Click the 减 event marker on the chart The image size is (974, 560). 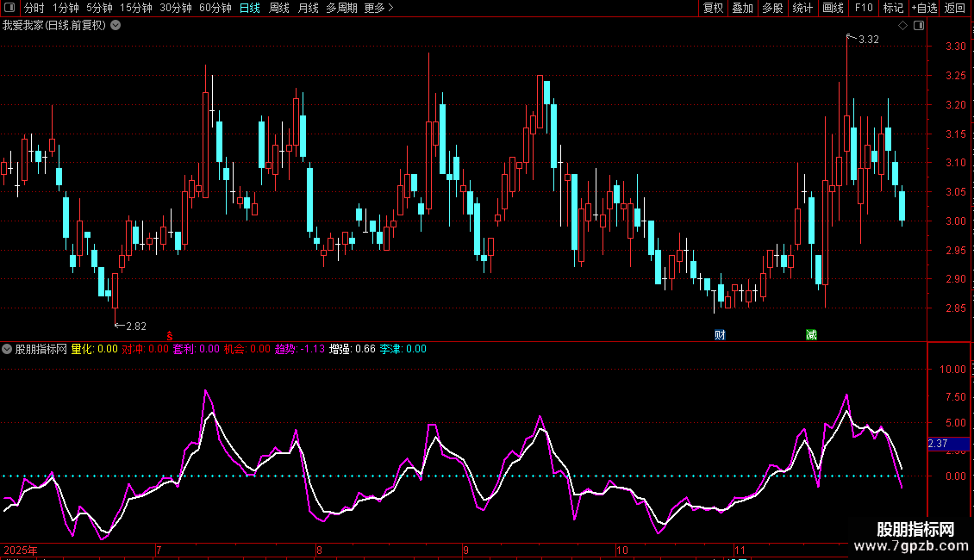coord(811,334)
